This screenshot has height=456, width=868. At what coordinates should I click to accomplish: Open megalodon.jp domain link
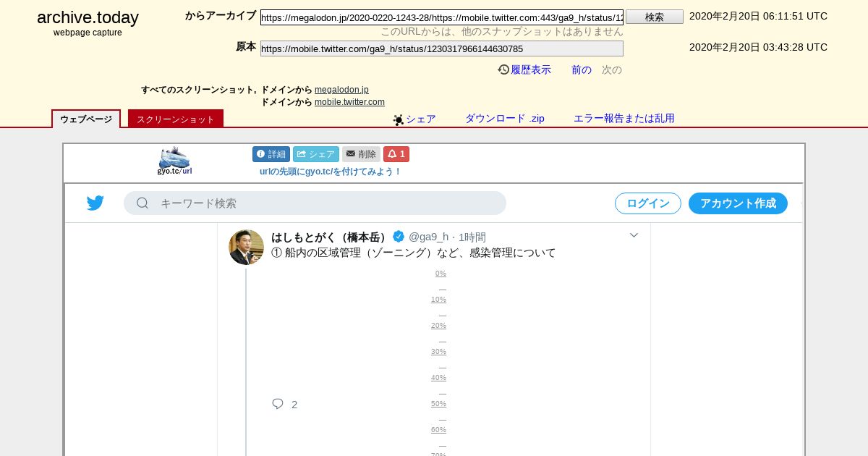pos(341,90)
